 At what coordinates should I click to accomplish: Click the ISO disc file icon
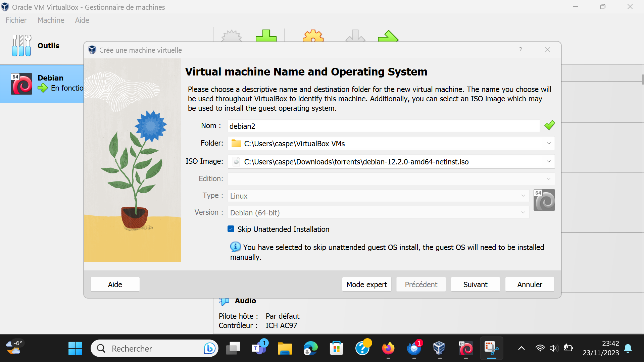click(236, 162)
